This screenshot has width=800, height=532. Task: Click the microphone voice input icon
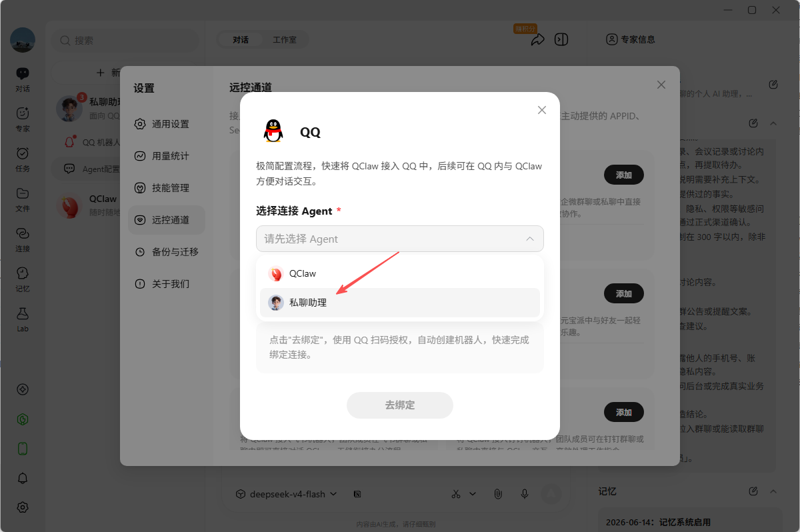point(525,494)
